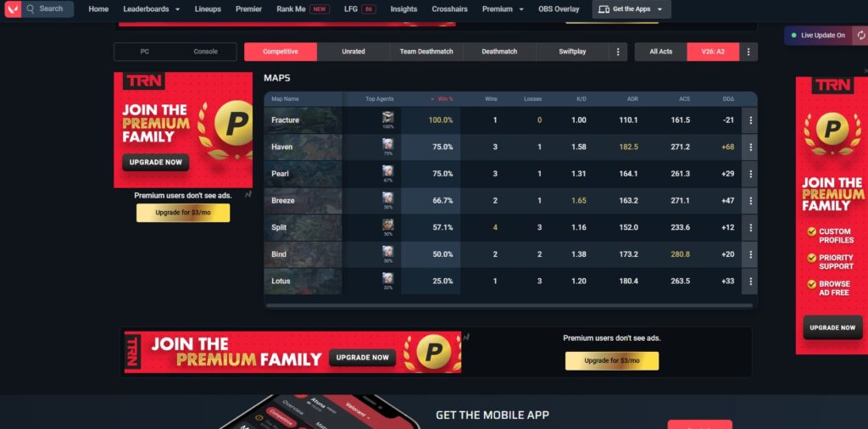The width and height of the screenshot is (868, 429).
Task: Open more game modes three-dot menu
Action: click(618, 52)
